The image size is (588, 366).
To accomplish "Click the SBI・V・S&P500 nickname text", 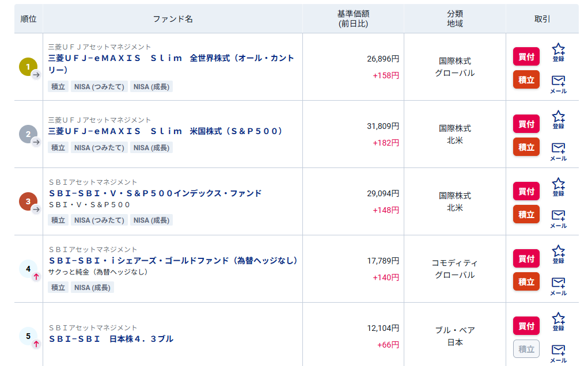I will [x=89, y=205].
